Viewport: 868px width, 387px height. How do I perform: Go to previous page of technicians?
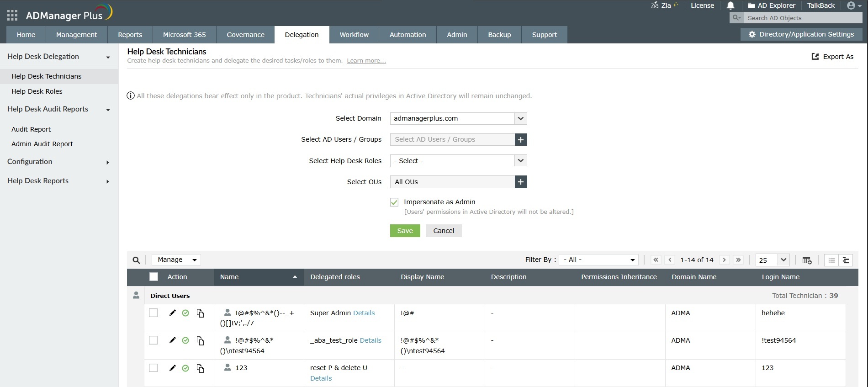670,260
